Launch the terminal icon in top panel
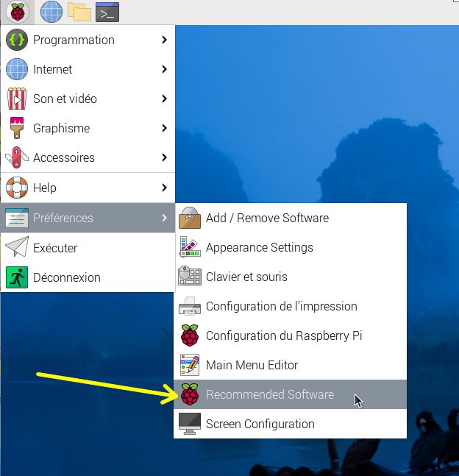459x476 pixels. [107, 13]
